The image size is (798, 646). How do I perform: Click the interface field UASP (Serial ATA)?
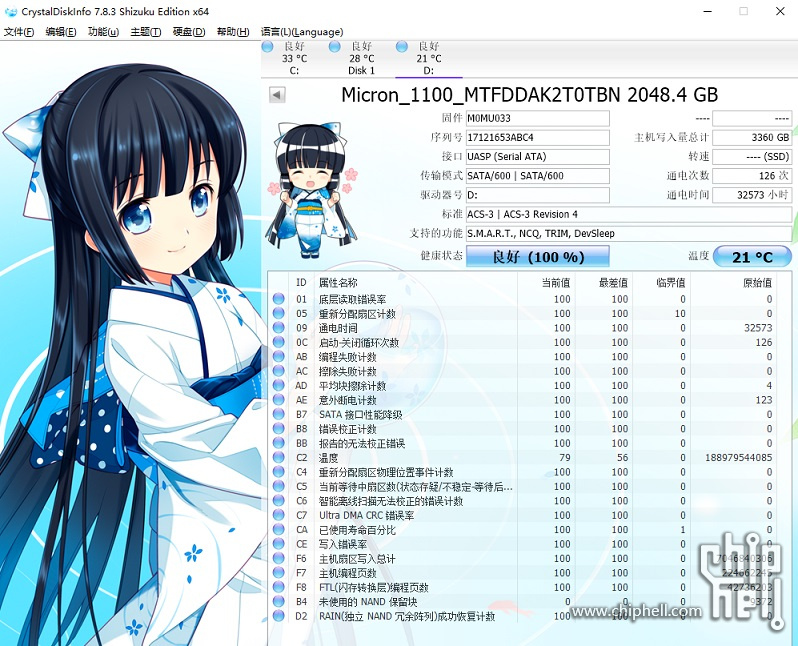click(537, 157)
